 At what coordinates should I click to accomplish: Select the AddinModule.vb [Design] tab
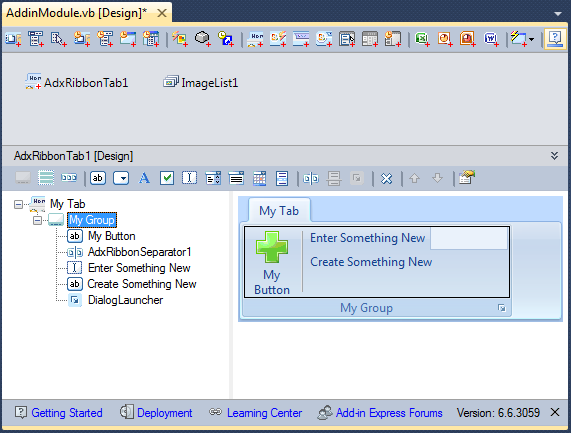point(76,13)
